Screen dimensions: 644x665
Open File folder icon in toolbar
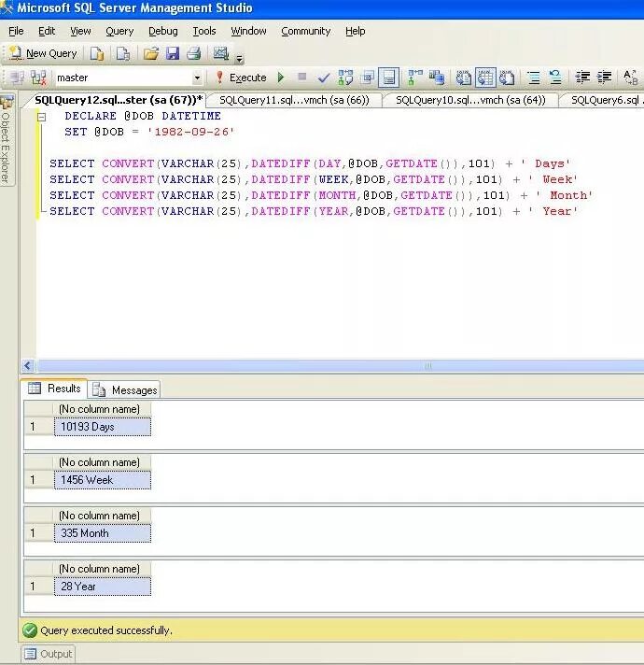coord(151,54)
